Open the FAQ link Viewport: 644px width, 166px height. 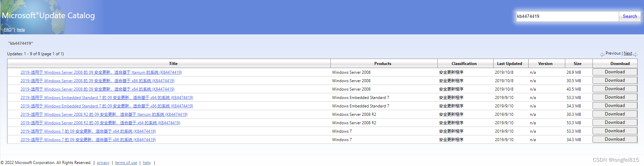tap(8, 30)
